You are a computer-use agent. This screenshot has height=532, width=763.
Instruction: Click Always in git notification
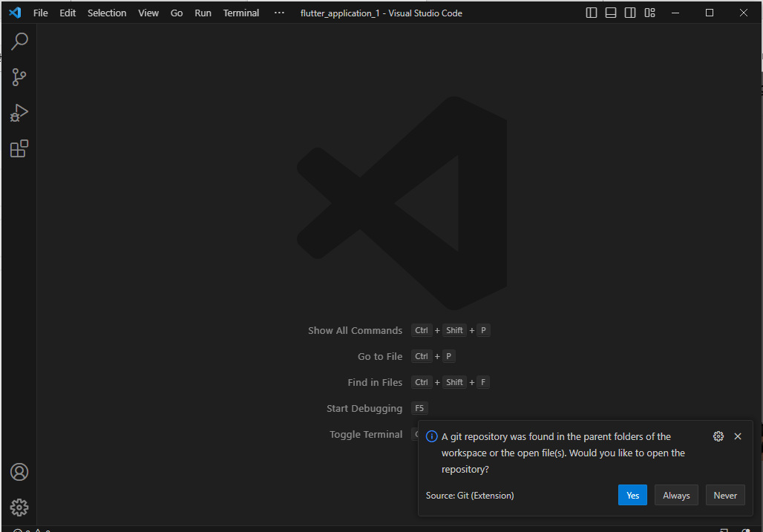coord(676,495)
